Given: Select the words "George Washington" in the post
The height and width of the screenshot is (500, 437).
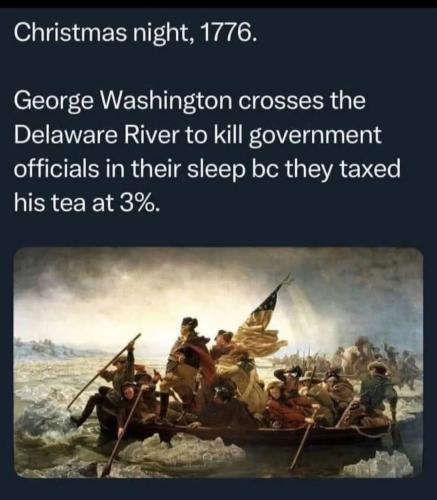Looking at the screenshot, I should [x=123, y=103].
